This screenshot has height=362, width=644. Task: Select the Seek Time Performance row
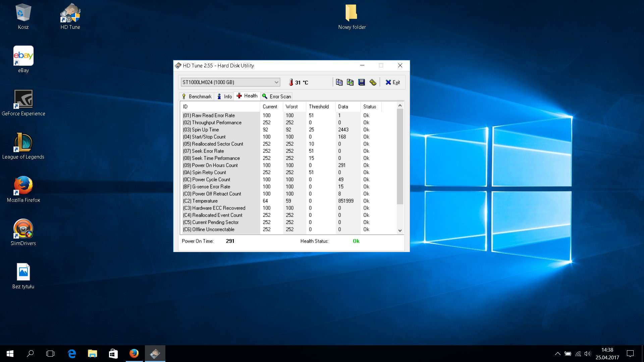pos(288,158)
